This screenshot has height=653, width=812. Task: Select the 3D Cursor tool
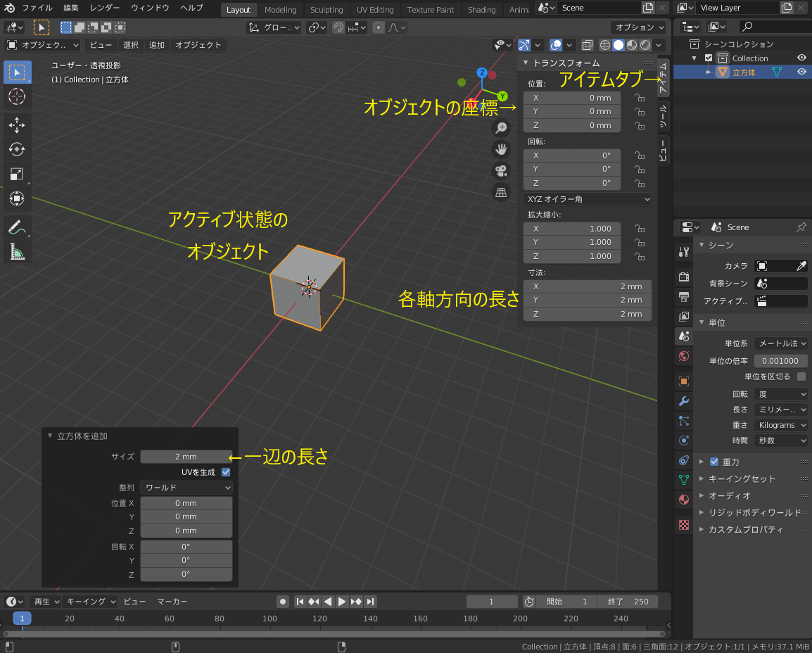click(17, 97)
